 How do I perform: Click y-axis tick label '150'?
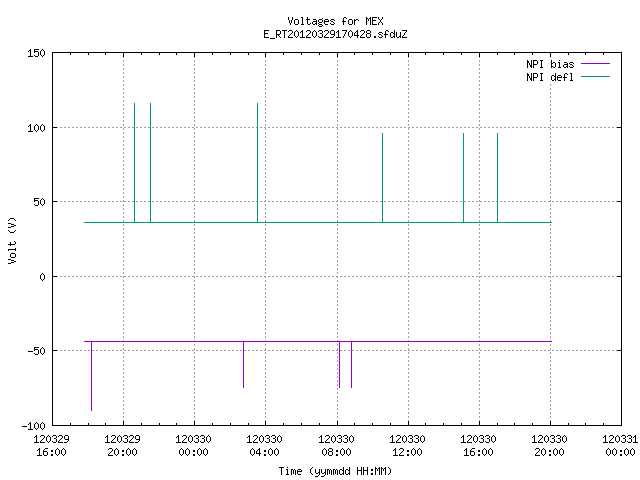click(36, 53)
